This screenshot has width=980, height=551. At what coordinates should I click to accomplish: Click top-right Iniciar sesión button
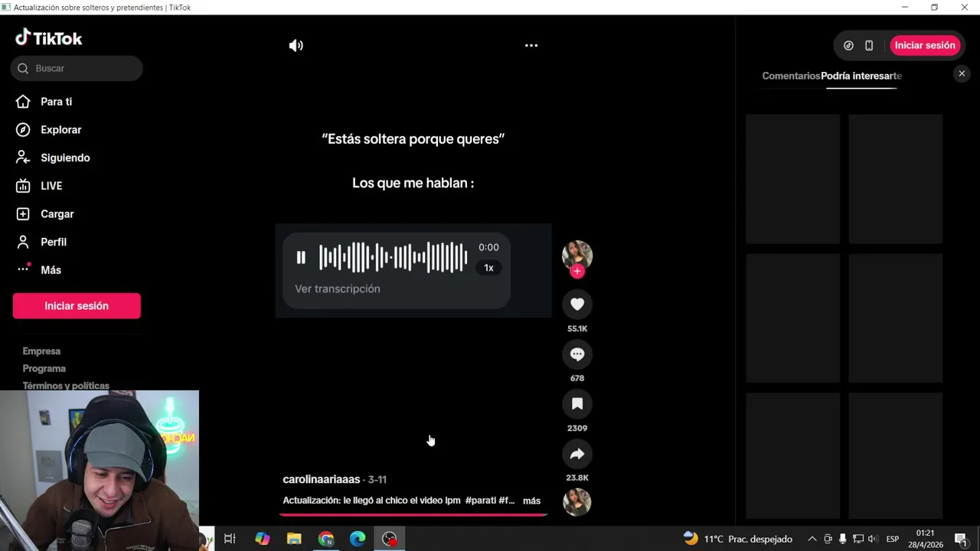pyautogui.click(x=925, y=45)
